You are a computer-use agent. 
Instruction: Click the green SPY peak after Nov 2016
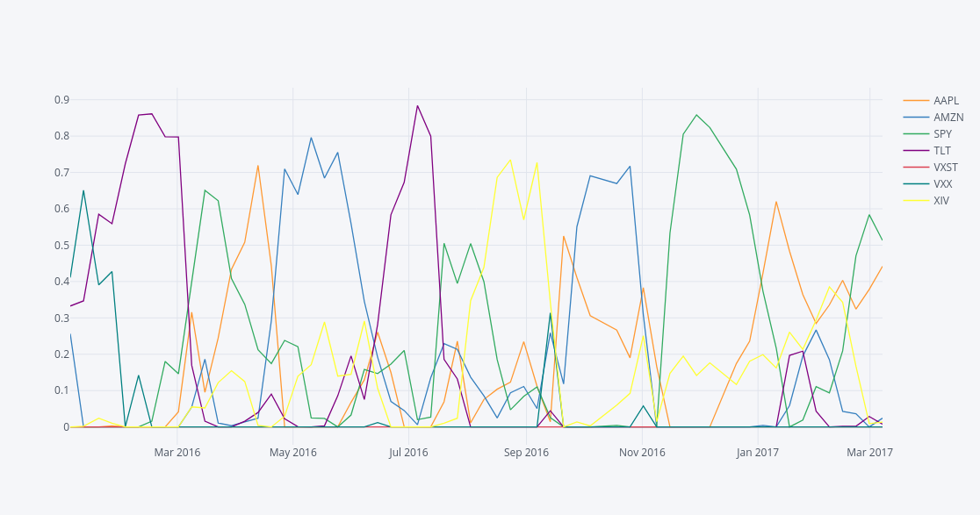(x=696, y=115)
